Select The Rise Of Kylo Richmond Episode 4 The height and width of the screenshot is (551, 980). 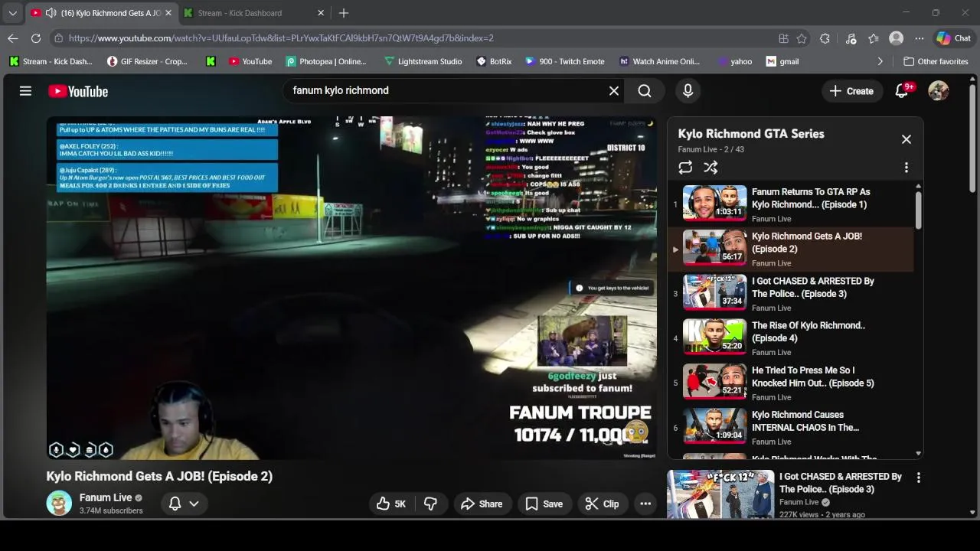792,338
